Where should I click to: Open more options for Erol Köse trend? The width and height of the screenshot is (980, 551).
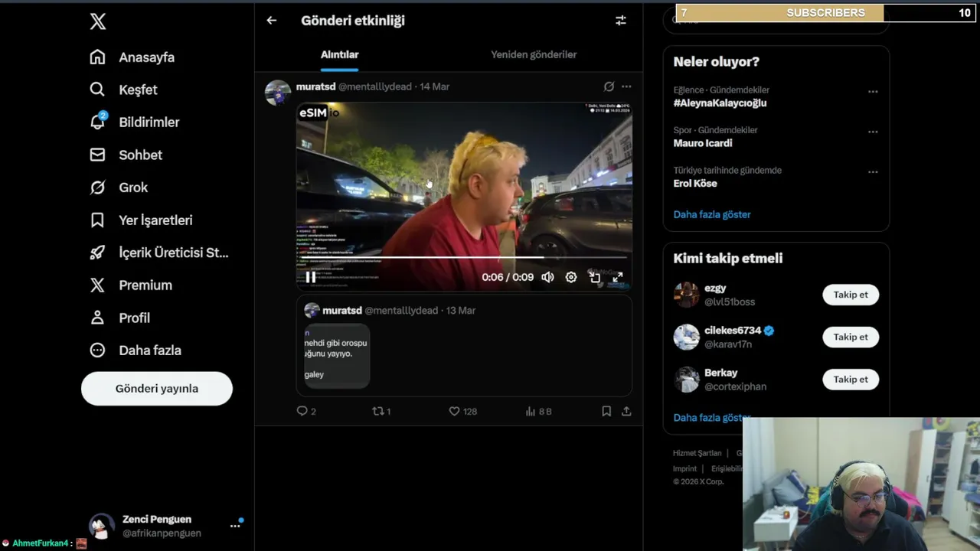pos(873,172)
